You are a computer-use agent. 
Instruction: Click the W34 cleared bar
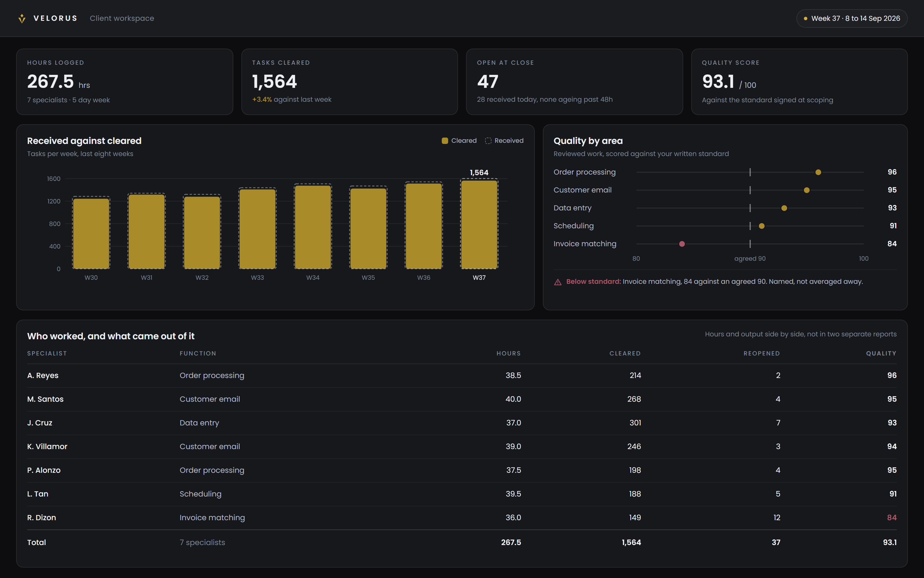(313, 227)
